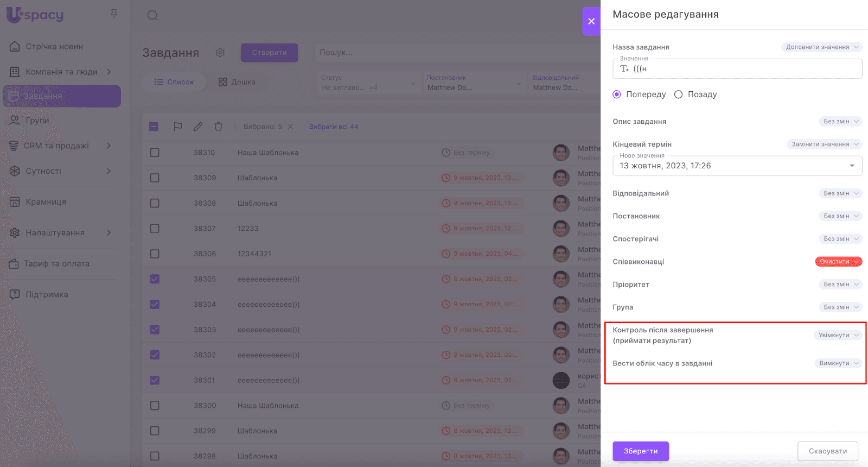Open Опис завдання Без змін dropdown

point(840,122)
